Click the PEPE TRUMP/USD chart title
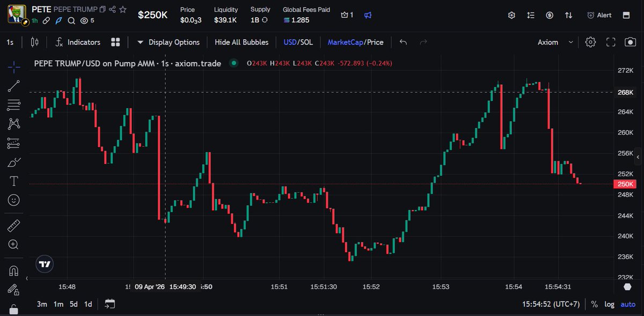Viewport: 644px width, 316px height. (128, 63)
